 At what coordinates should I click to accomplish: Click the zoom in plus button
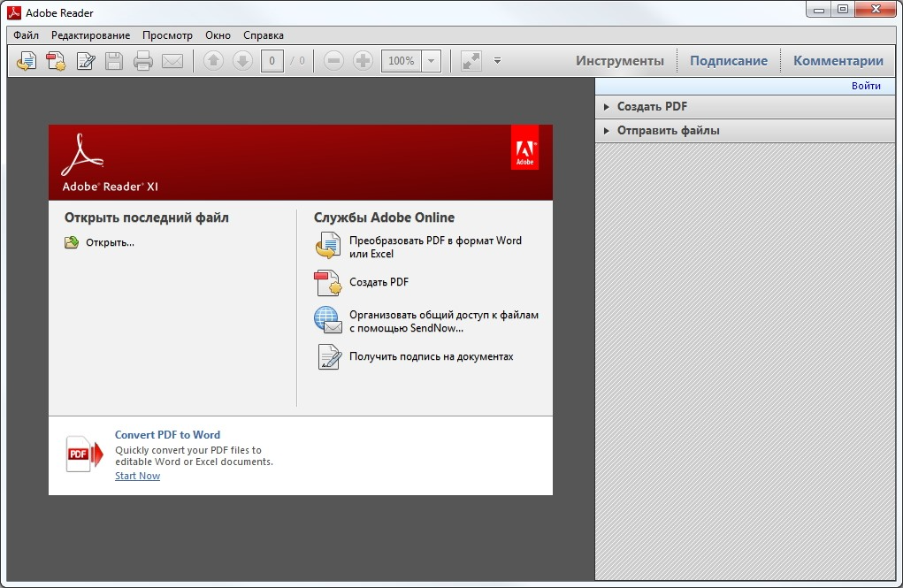pos(363,61)
